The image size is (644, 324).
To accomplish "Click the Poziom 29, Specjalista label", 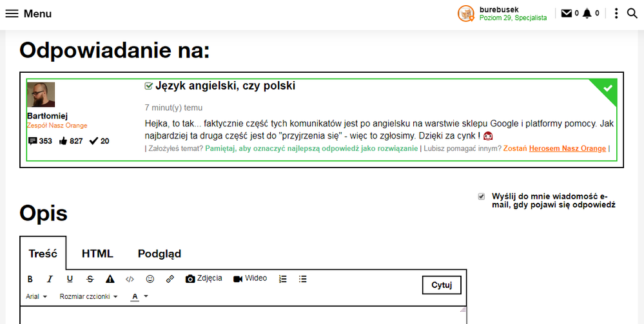I will (513, 18).
